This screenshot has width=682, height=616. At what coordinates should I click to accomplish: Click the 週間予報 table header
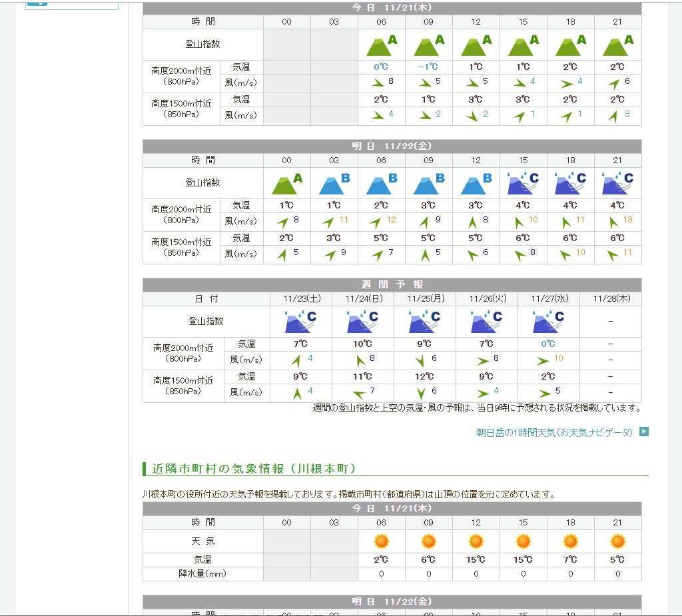[x=392, y=285]
